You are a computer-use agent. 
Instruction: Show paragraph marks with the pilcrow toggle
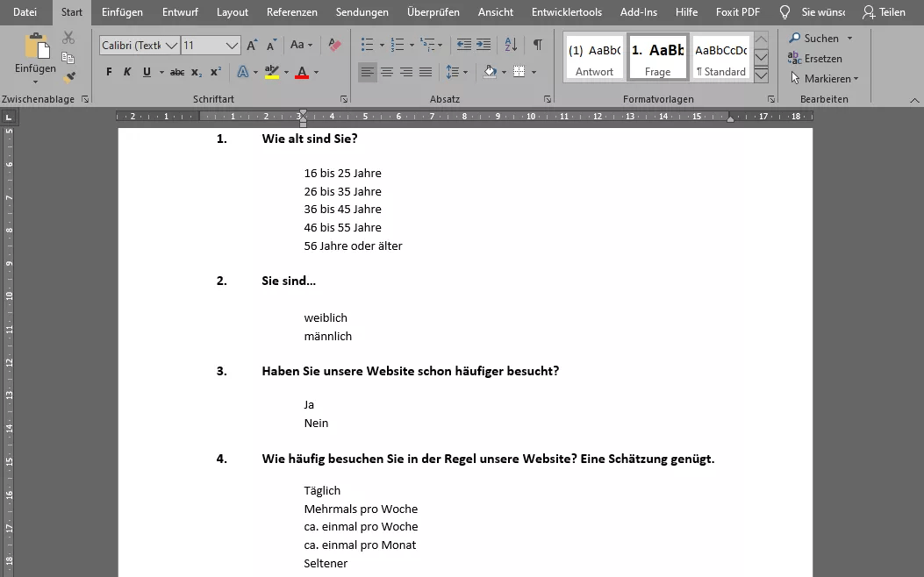tap(537, 45)
